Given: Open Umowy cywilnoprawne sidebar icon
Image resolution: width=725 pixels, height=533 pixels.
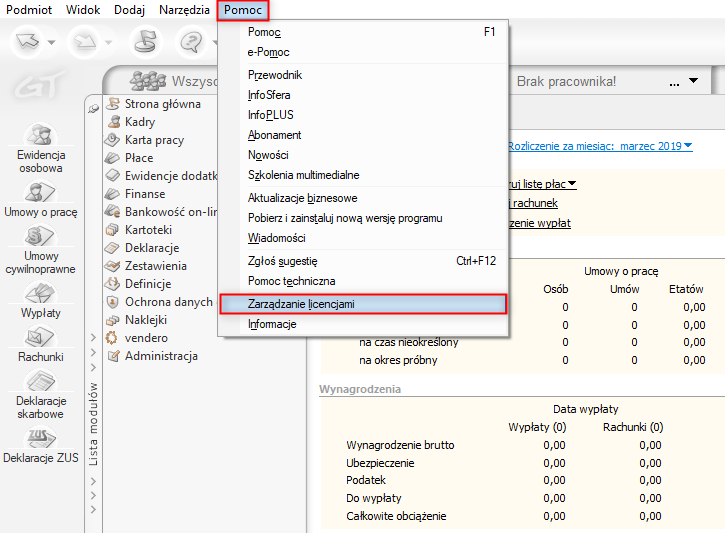Looking at the screenshot, I should 41,250.
